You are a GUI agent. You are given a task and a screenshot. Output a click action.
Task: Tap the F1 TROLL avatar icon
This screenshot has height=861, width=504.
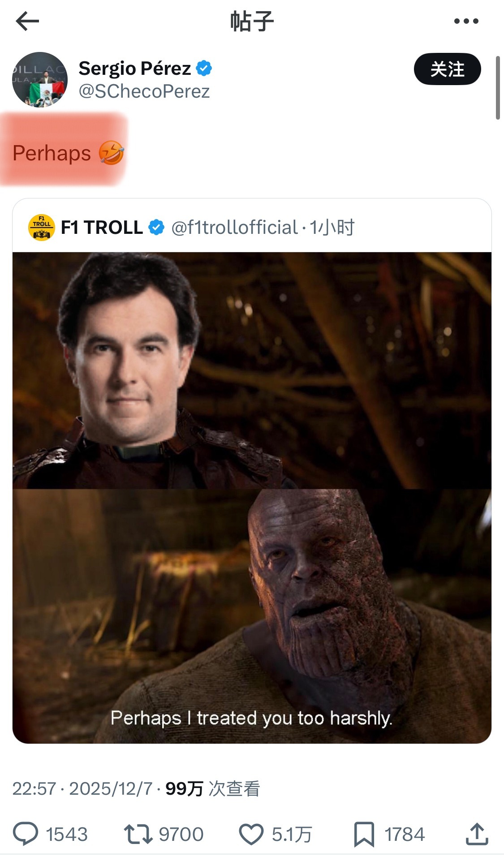(42, 228)
